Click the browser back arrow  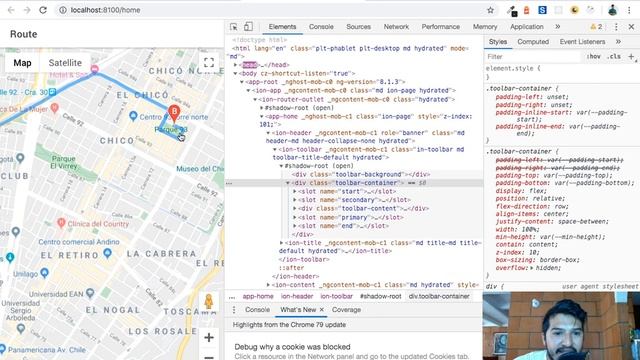[11, 10]
